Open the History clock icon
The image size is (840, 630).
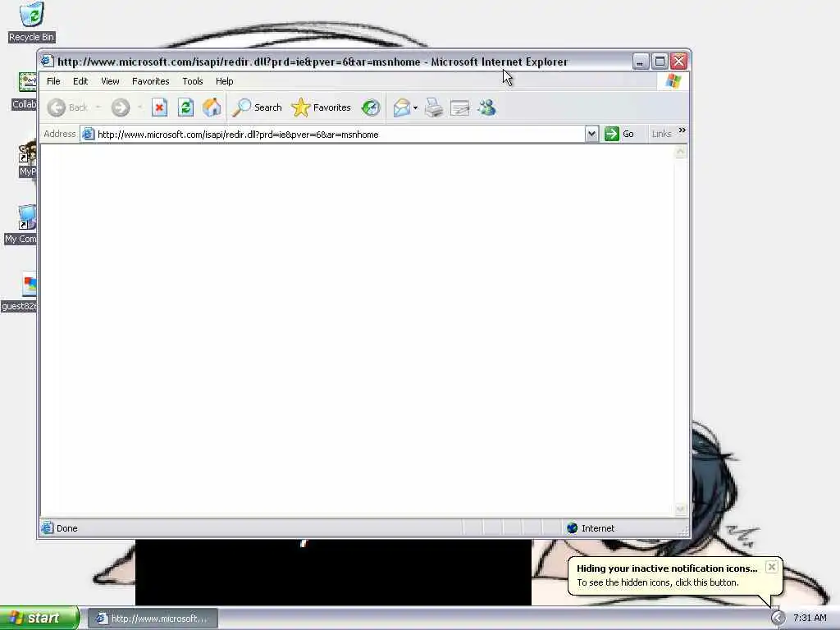pos(371,107)
